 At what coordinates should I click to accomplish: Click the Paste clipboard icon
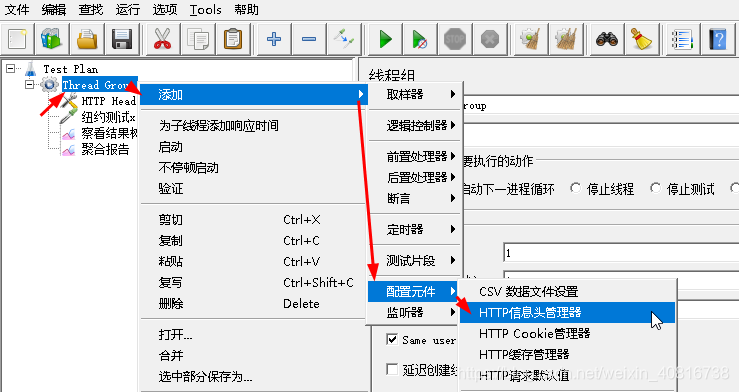(232, 39)
